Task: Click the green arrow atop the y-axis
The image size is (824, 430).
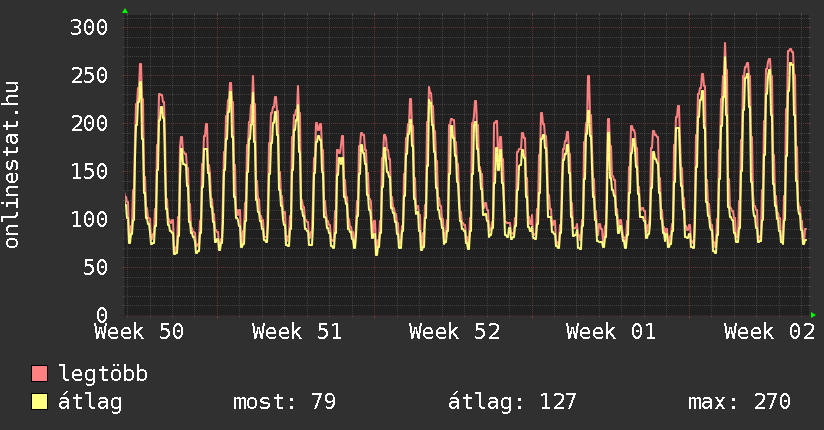Action: click(x=125, y=11)
